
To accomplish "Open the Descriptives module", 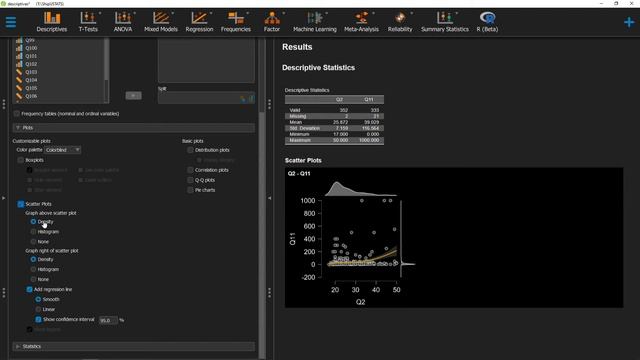I will point(52,22).
